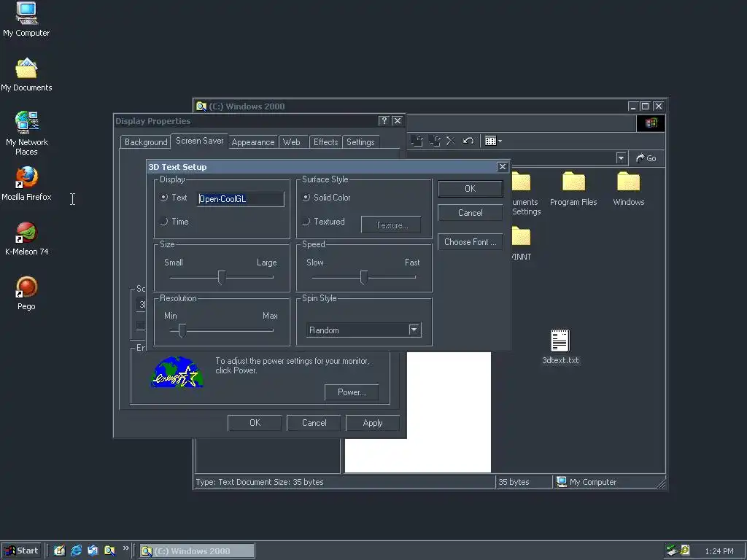
Task: Click the Texture... button
Action: click(391, 225)
